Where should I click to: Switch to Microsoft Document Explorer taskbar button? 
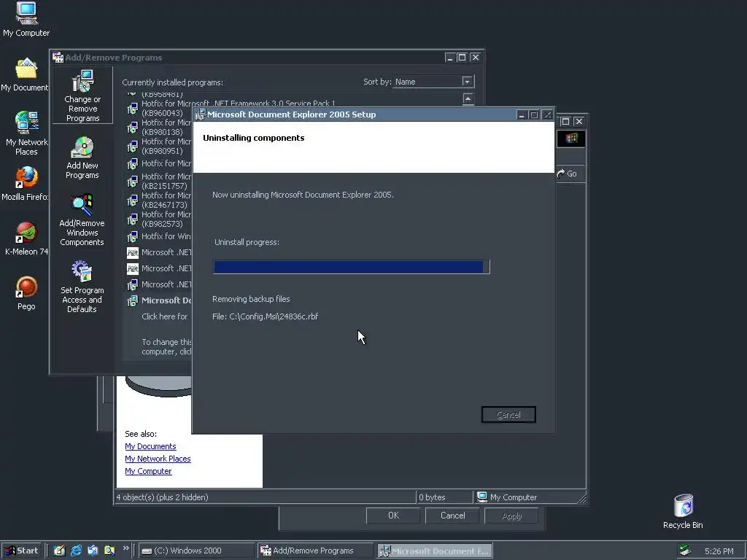pyautogui.click(x=435, y=551)
